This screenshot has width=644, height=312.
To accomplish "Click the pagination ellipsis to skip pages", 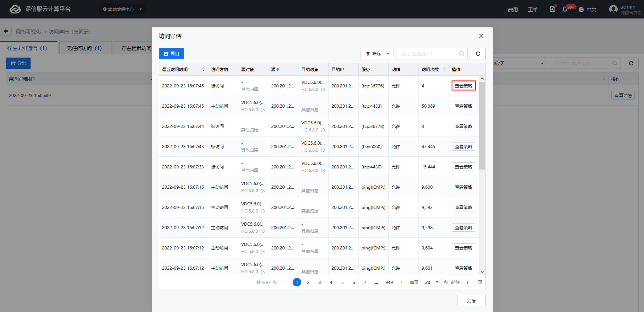I will click(377, 282).
